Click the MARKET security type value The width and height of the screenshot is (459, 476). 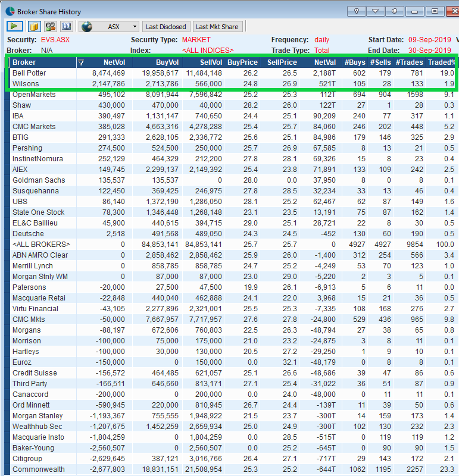[x=196, y=40]
